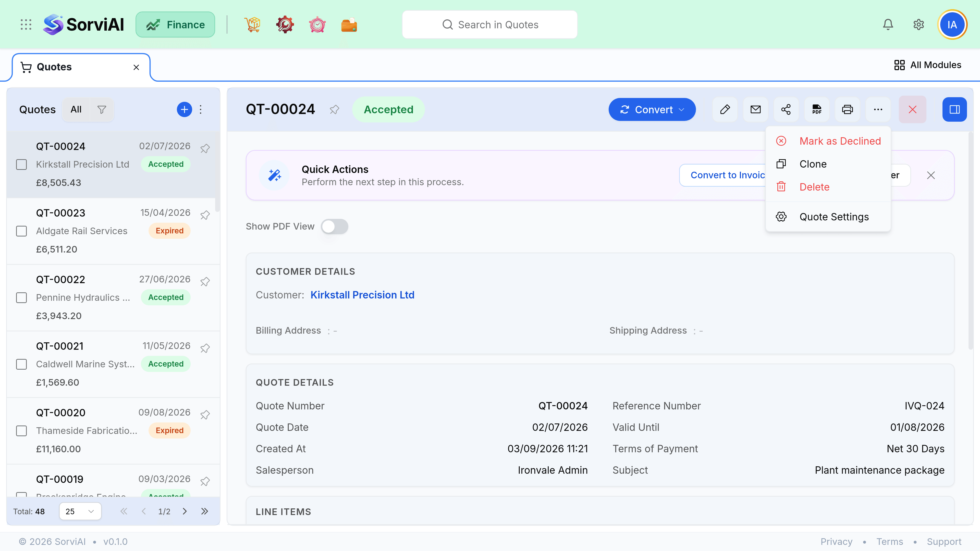Open the Terms footer link
This screenshot has height=551, width=980.
pyautogui.click(x=889, y=542)
